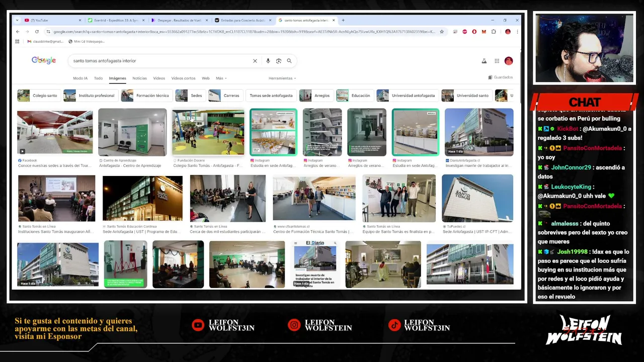Open the Google account avatar
The width and height of the screenshot is (644, 362).
(509, 61)
